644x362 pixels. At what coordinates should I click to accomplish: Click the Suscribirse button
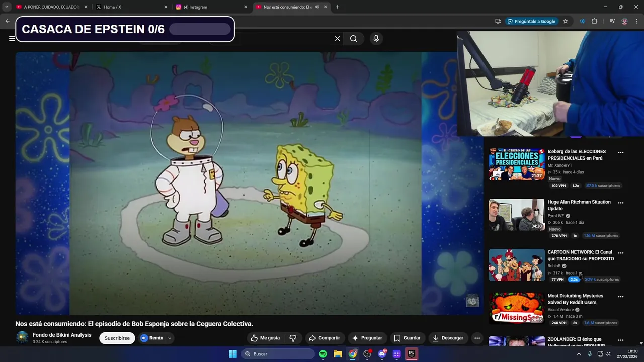tap(117, 338)
